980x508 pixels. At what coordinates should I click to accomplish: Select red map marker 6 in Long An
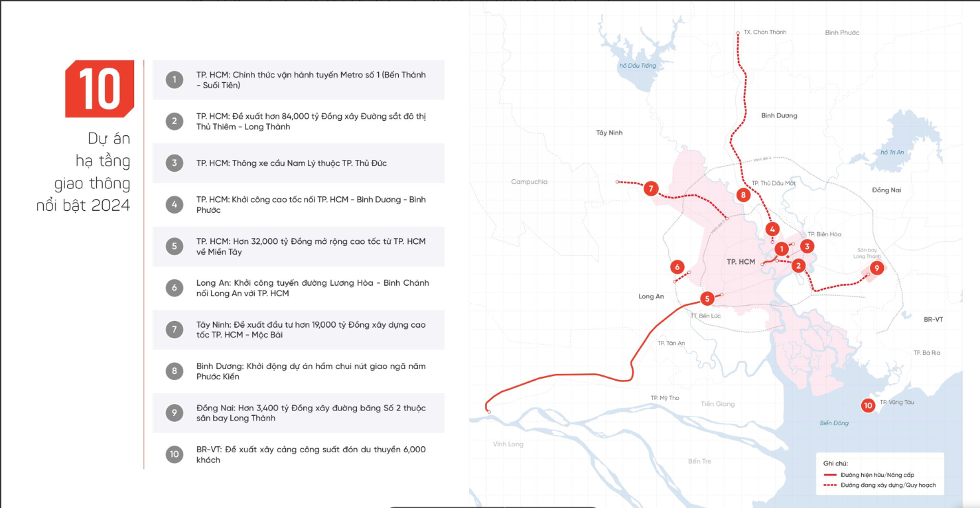coord(677,267)
